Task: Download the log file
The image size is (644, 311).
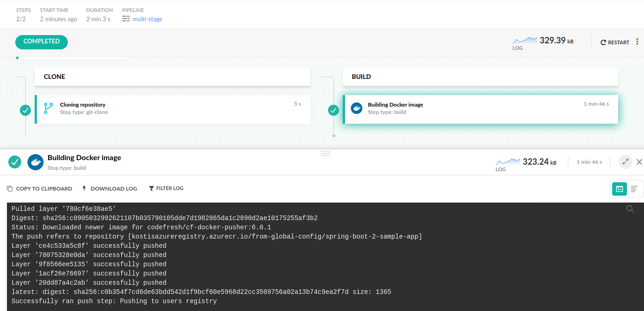Action: point(109,188)
